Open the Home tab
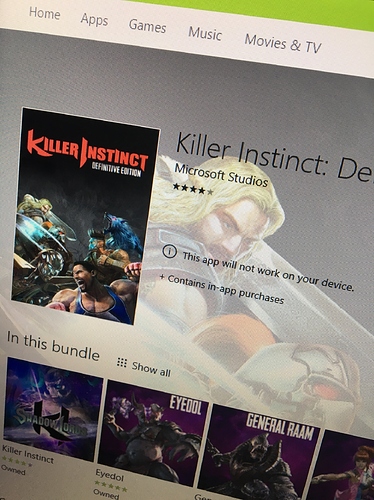Viewport: 374px width, 500px height. pyautogui.click(x=44, y=13)
